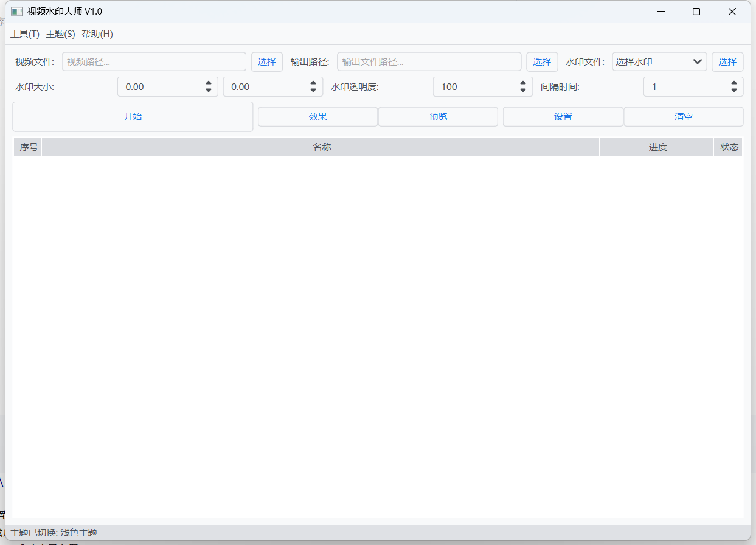This screenshot has height=545, width=756.
Task: Increase 水印透明度 with up arrow
Action: [x=522, y=83]
